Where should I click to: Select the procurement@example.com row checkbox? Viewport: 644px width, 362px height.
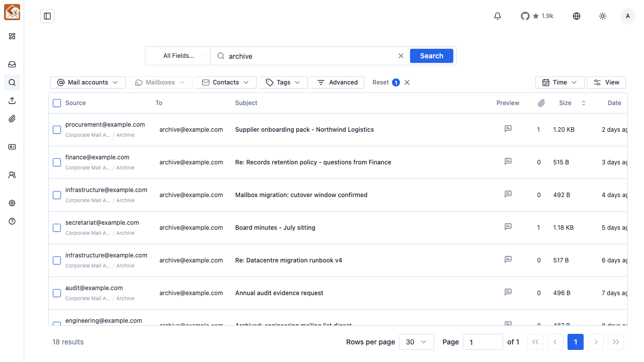57,130
